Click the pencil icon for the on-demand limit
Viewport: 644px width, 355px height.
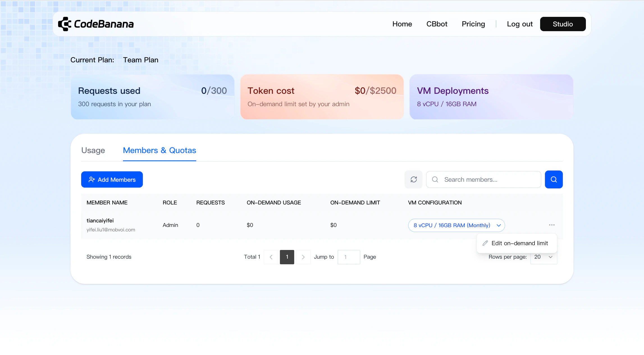[x=485, y=243]
